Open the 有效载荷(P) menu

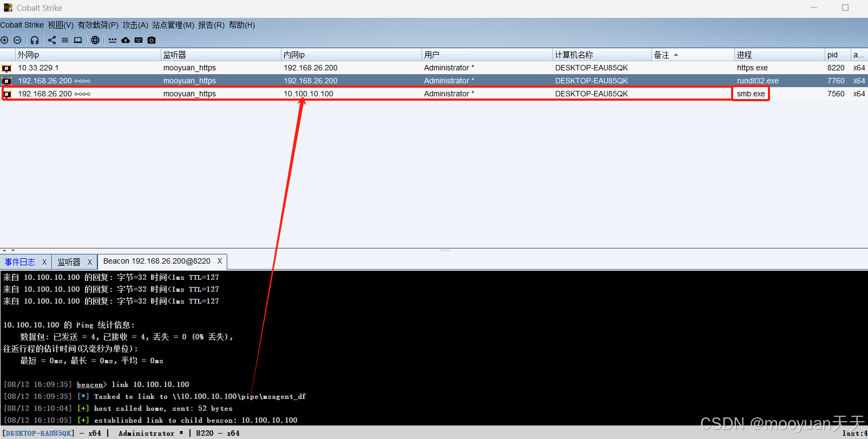[x=98, y=25]
